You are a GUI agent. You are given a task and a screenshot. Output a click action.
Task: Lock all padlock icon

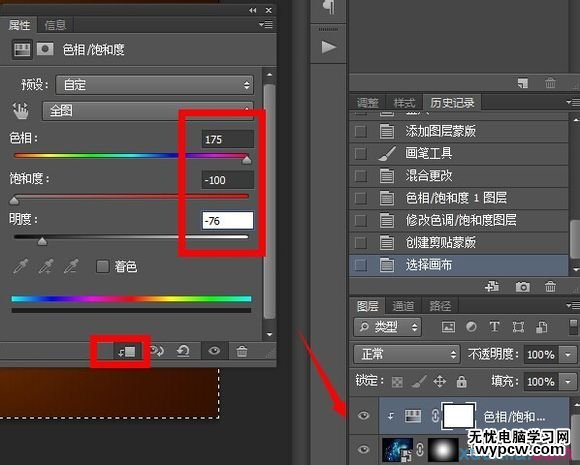click(x=461, y=381)
